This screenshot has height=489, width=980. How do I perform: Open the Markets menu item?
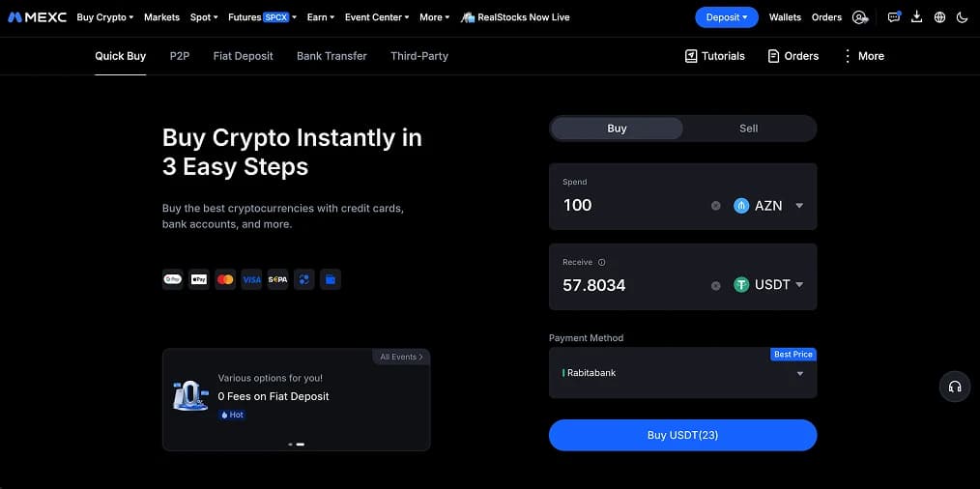[161, 17]
